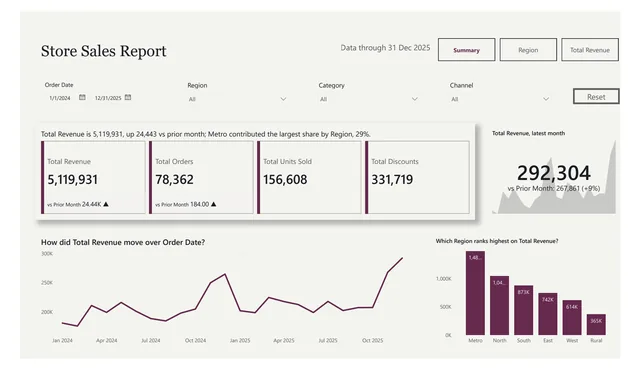Click the Rural bar labeled 365K
The height and width of the screenshot is (370, 640).
(596, 325)
